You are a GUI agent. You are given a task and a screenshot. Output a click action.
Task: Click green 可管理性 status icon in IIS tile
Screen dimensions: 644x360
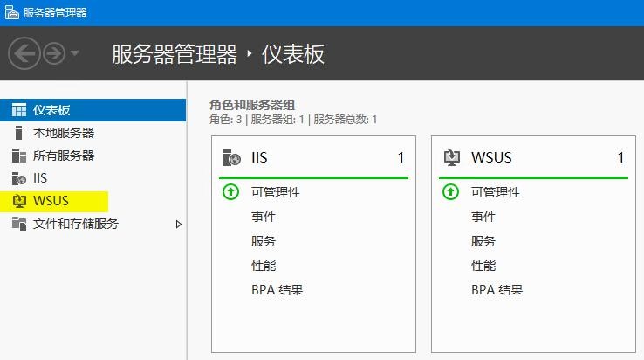(231, 192)
